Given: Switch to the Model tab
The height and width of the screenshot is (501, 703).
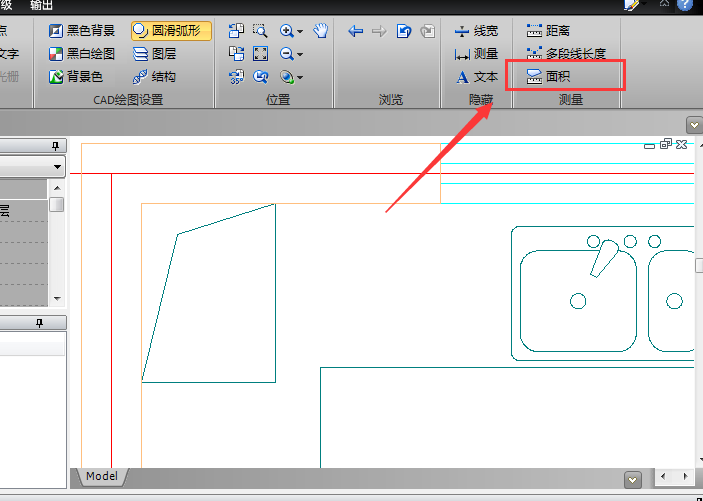Looking at the screenshot, I should coord(101,476).
